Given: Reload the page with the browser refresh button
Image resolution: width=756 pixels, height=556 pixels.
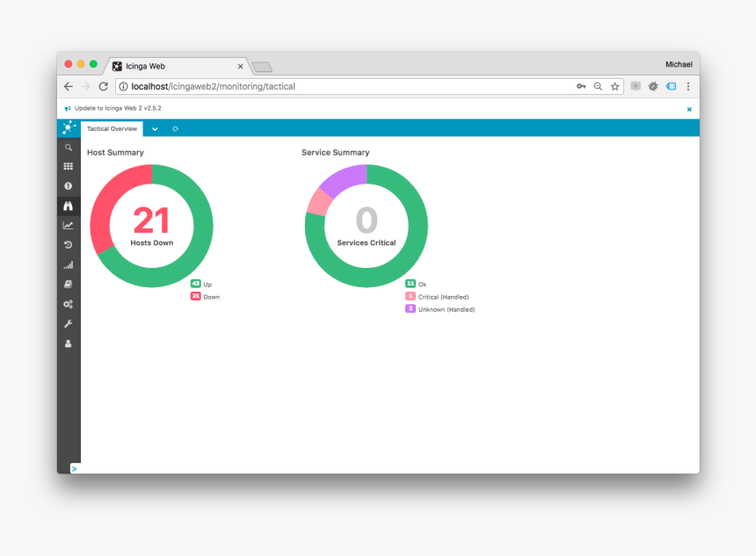Looking at the screenshot, I should (103, 87).
